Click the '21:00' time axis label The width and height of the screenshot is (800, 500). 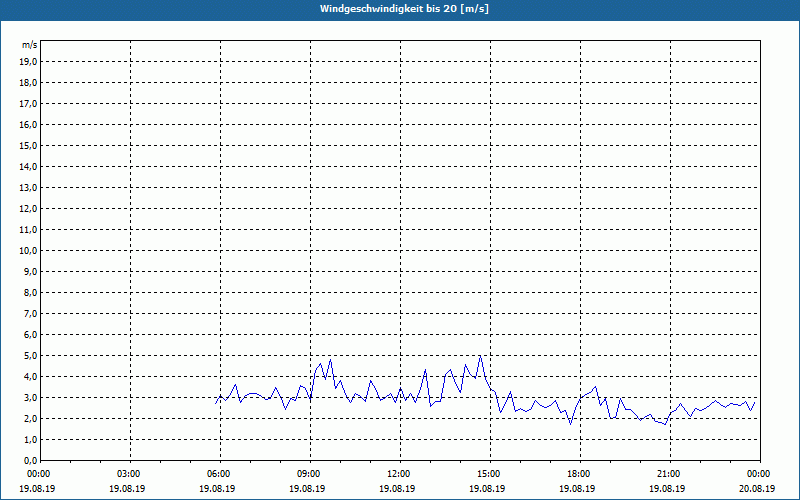(x=669, y=474)
